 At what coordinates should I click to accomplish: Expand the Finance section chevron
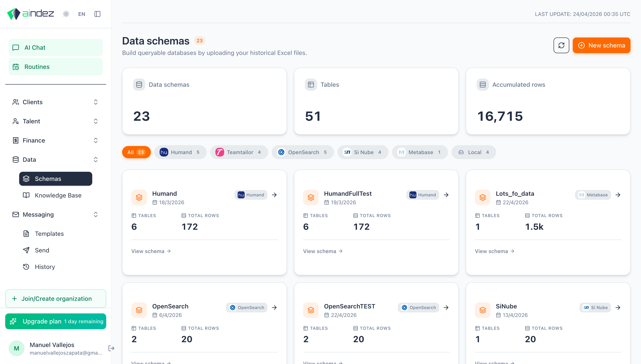click(x=95, y=141)
